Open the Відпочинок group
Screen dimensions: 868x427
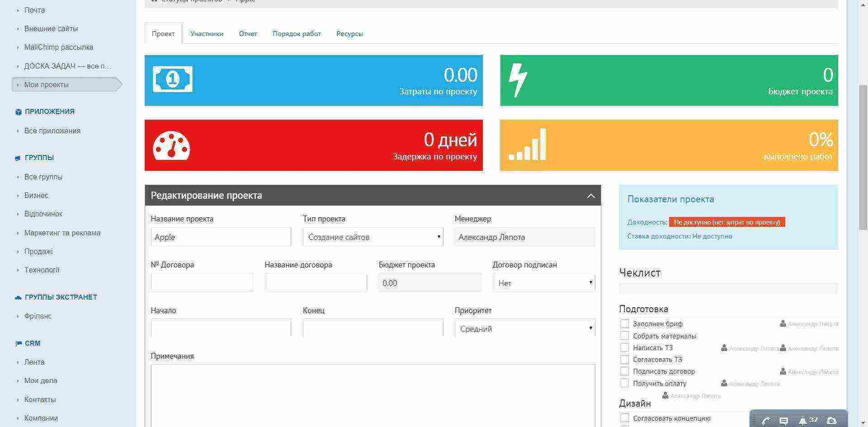click(x=43, y=214)
